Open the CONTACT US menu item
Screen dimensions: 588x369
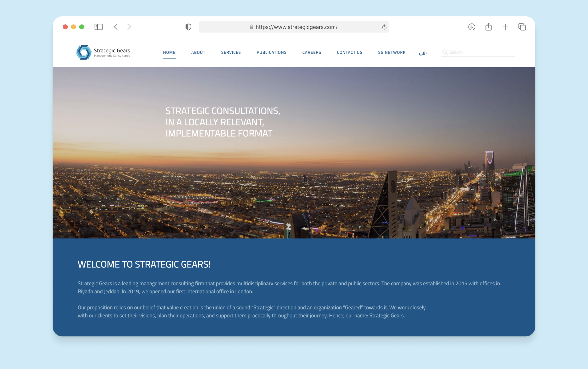point(349,52)
